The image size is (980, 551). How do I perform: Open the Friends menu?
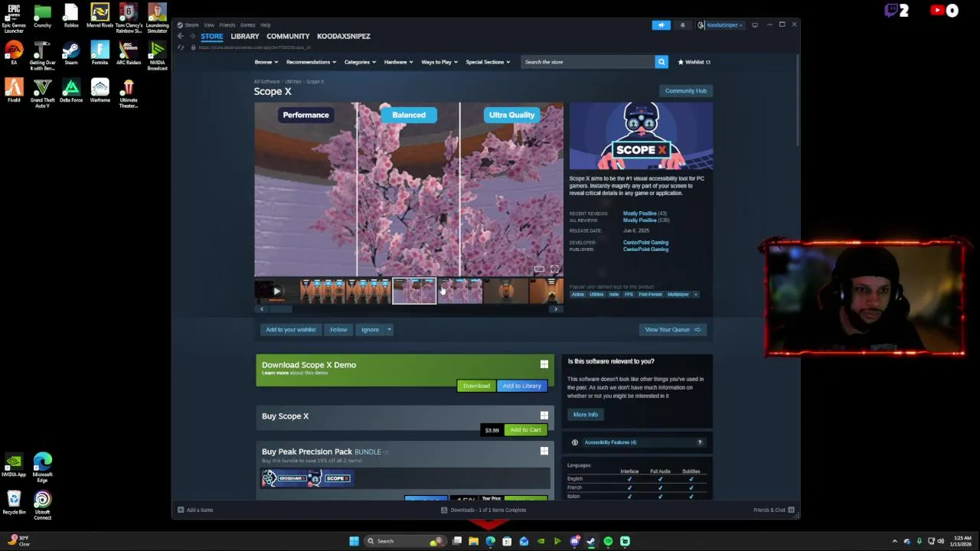coord(227,25)
